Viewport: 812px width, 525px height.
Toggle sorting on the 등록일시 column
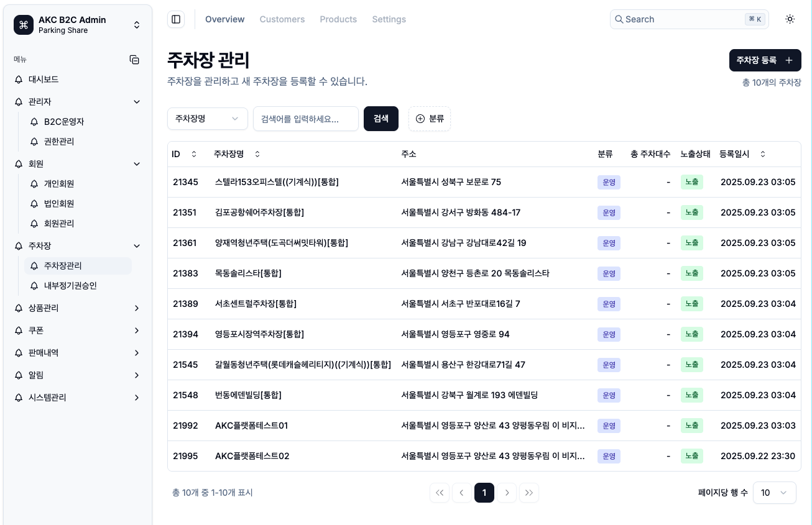pos(763,154)
